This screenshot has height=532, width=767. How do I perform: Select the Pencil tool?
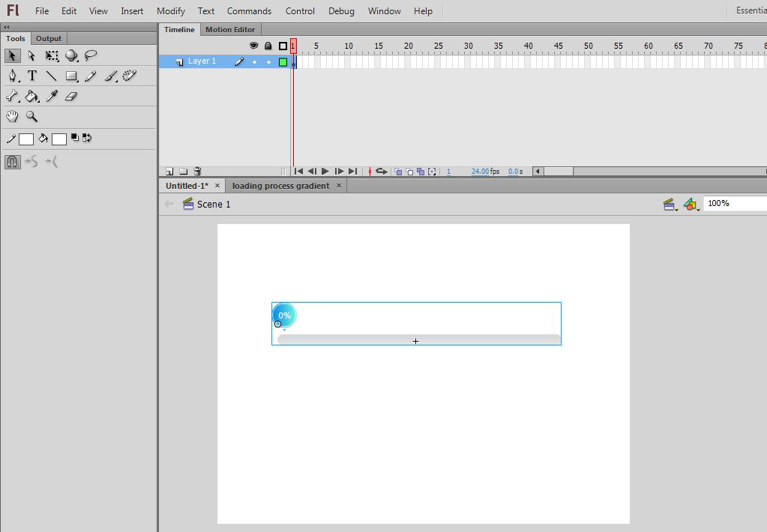(x=91, y=76)
